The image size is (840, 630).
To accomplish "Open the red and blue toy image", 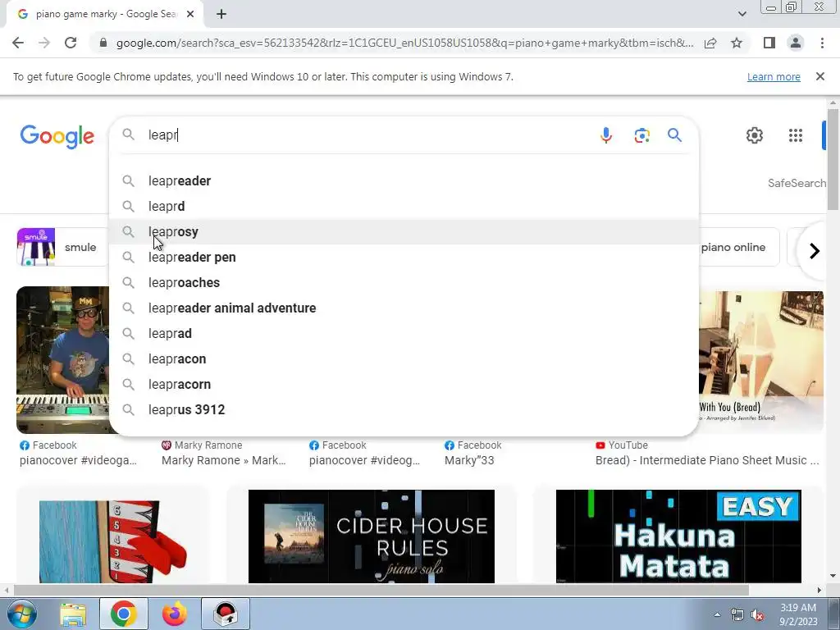I will pyautogui.click(x=113, y=541).
